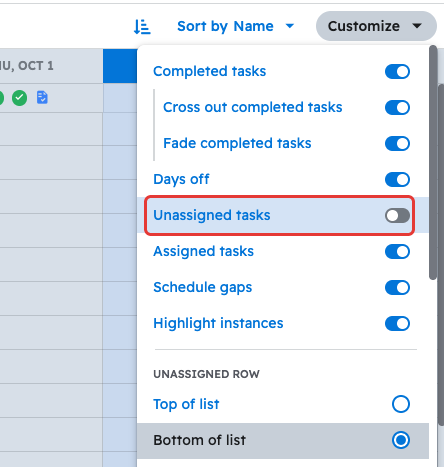Toggle the Highlight instances switch
The image size is (444, 467).
397,323
